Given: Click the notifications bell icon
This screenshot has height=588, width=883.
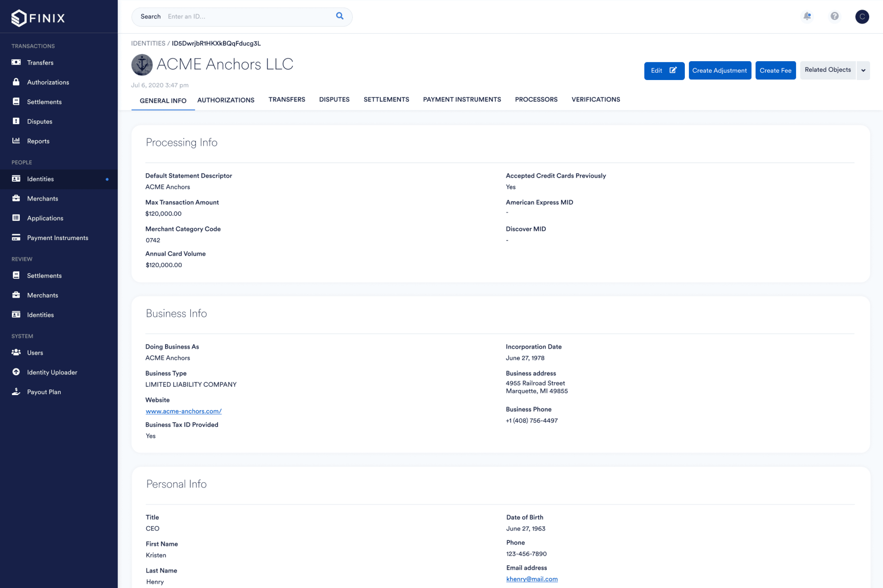Looking at the screenshot, I should (x=807, y=16).
